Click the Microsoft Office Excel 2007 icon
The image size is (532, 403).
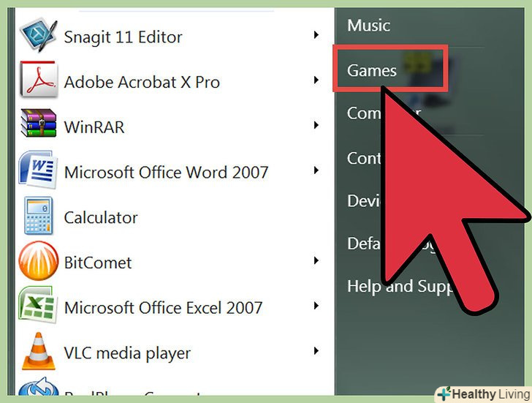37,305
